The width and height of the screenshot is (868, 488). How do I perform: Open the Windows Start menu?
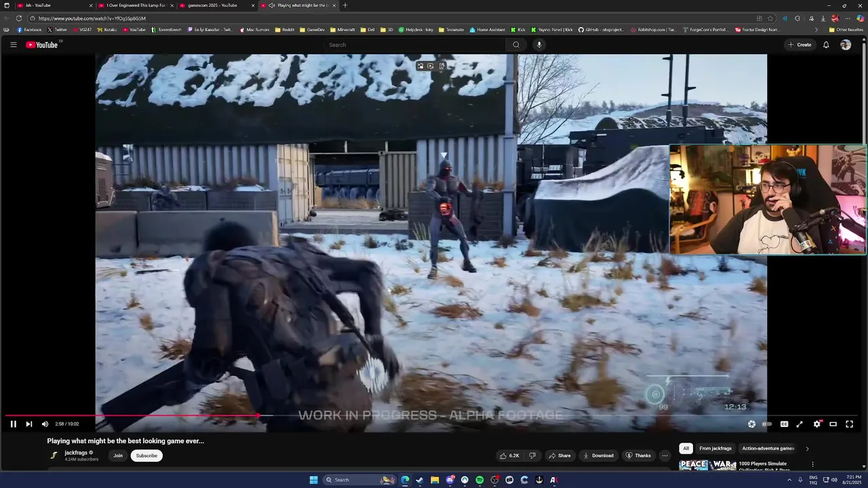click(x=313, y=480)
